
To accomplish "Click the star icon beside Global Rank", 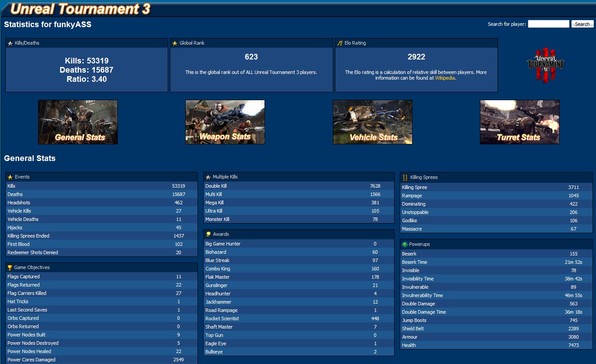I will point(175,43).
